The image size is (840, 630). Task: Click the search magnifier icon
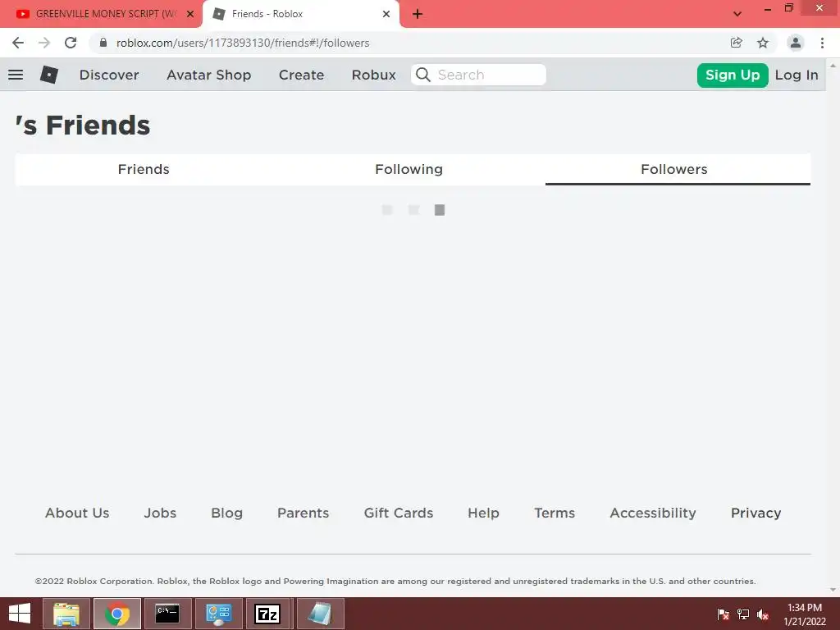pyautogui.click(x=422, y=75)
